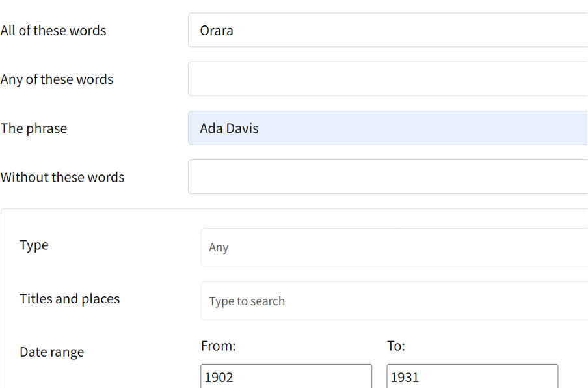Screen dimensions: 588x388
Task: Click the From year field showing 1902
Action: click(286, 377)
